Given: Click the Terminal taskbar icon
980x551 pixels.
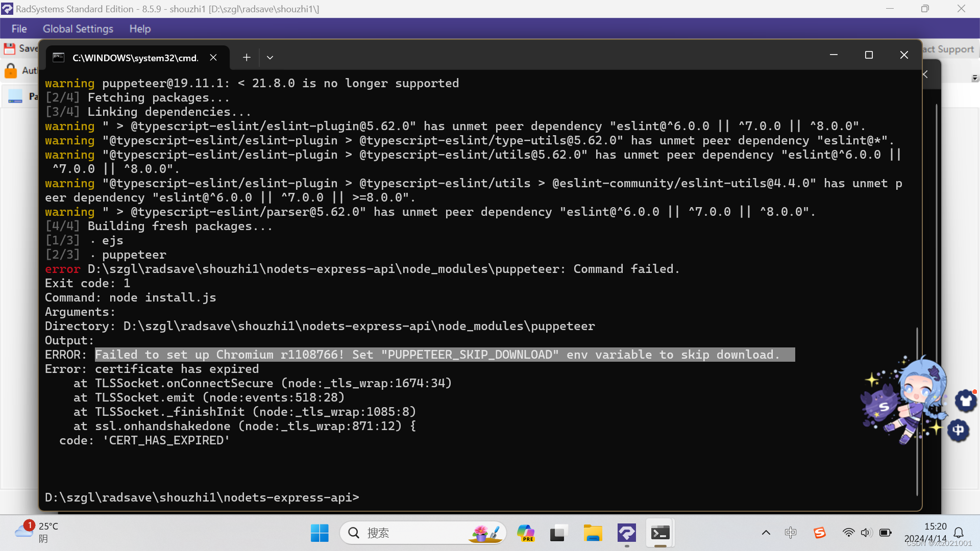Looking at the screenshot, I should point(660,533).
